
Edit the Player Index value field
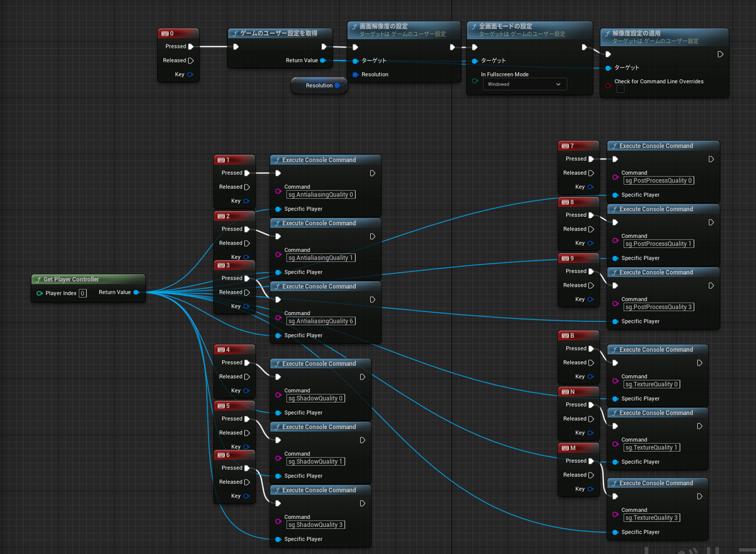83,293
